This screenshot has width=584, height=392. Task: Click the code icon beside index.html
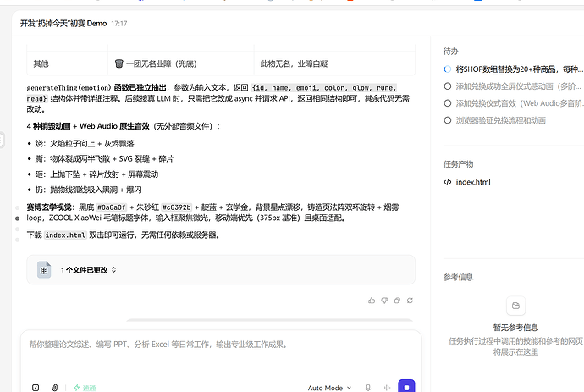click(448, 182)
